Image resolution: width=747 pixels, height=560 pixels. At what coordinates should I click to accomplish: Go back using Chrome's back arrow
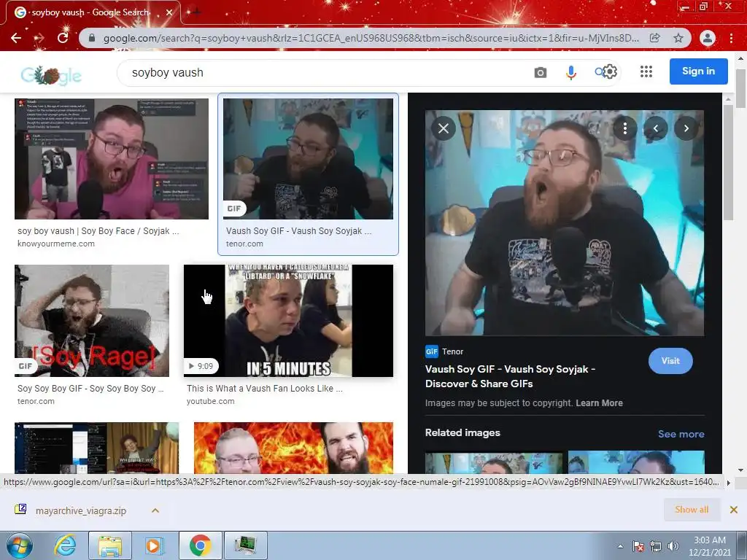(16, 38)
